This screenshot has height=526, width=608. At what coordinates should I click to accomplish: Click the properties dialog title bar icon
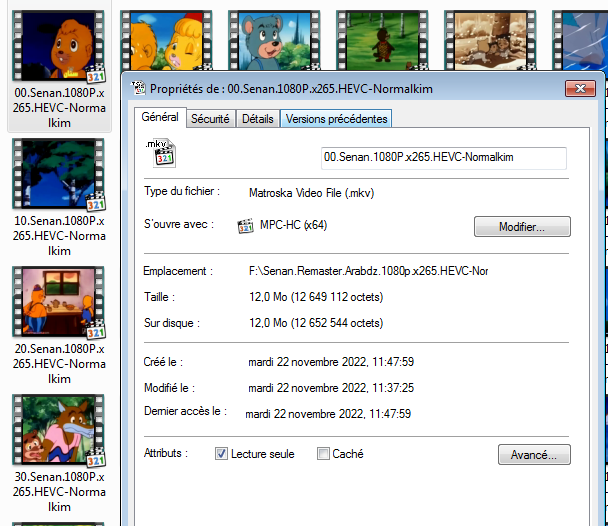click(x=138, y=88)
